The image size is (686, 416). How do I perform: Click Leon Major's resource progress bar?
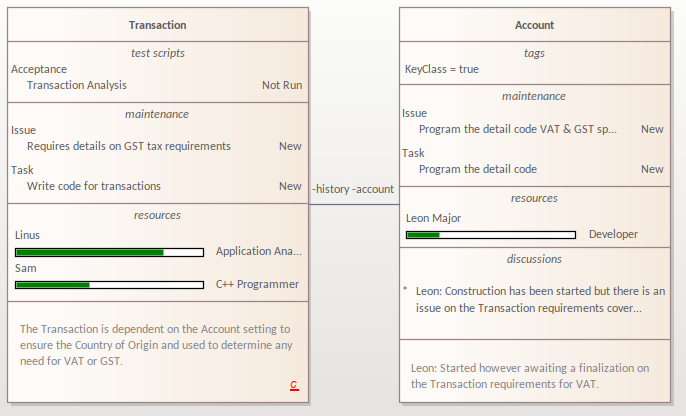tap(490, 235)
